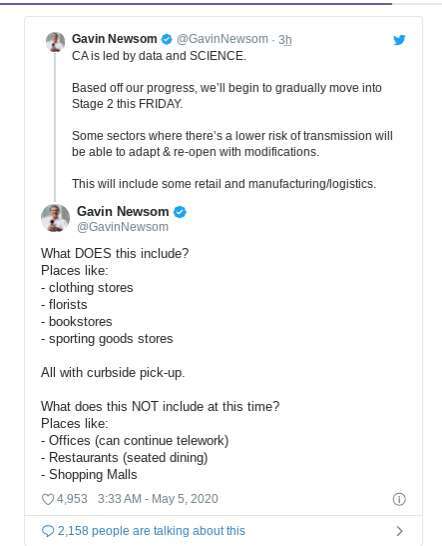Expand conversation with the right chevron arrow

(400, 531)
